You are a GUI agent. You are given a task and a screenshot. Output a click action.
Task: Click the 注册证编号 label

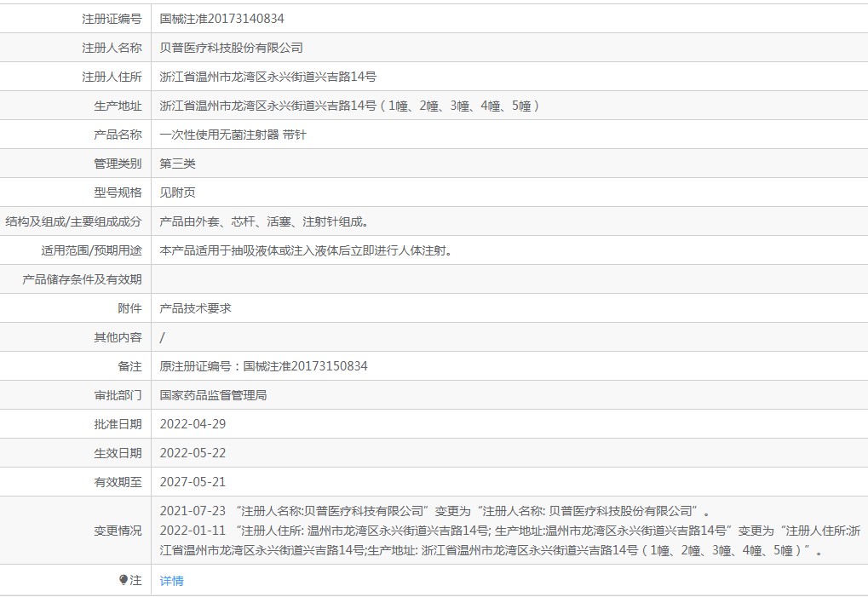click(112, 19)
